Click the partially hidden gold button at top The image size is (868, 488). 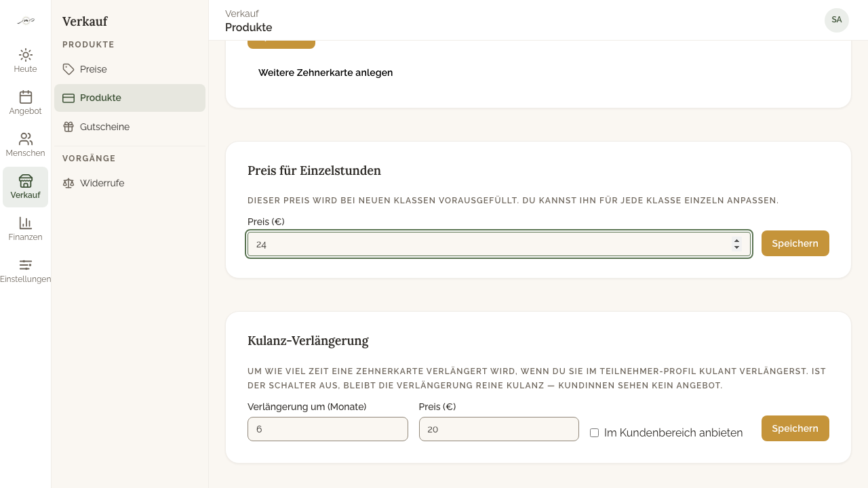(281, 45)
